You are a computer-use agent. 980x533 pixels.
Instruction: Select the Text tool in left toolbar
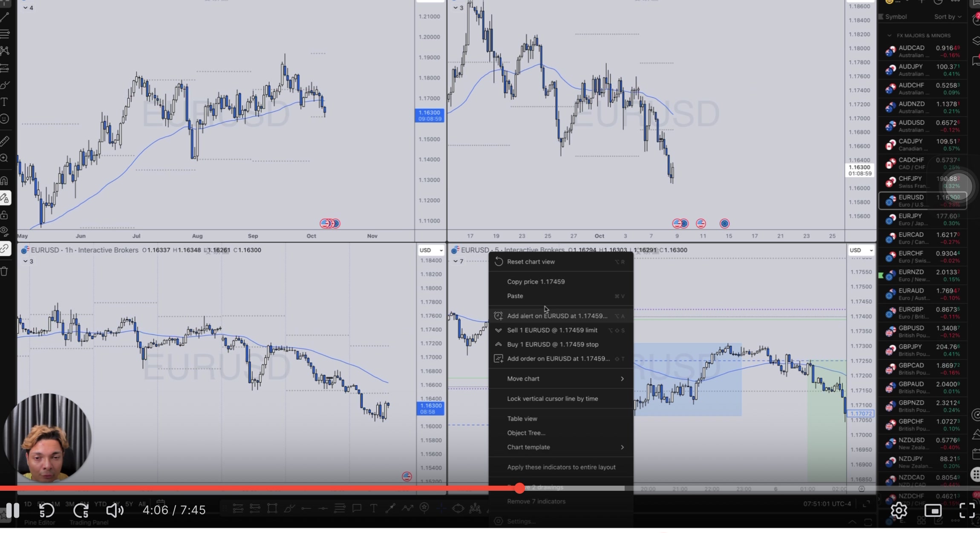[x=4, y=102]
